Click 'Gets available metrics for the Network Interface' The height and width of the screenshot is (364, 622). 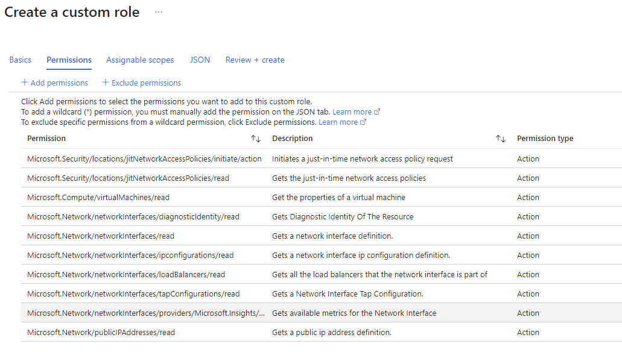click(x=354, y=313)
